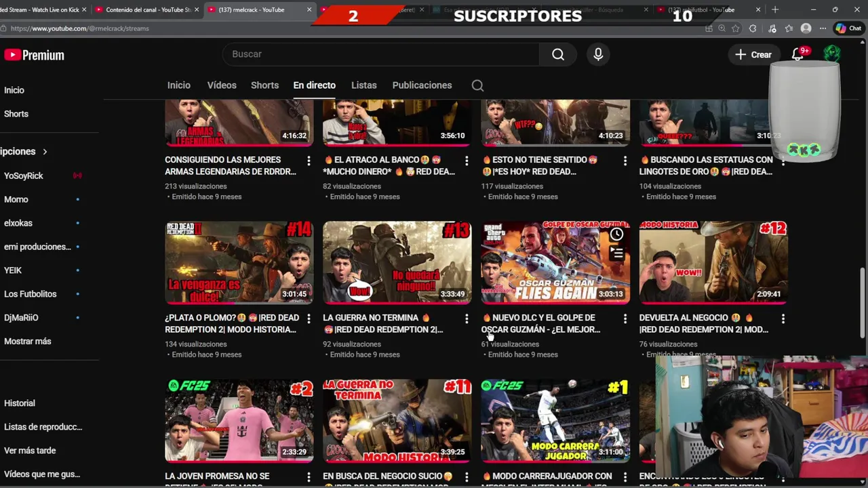Open options for El atraco al banco video
The height and width of the screenshot is (488, 868).
point(467,161)
